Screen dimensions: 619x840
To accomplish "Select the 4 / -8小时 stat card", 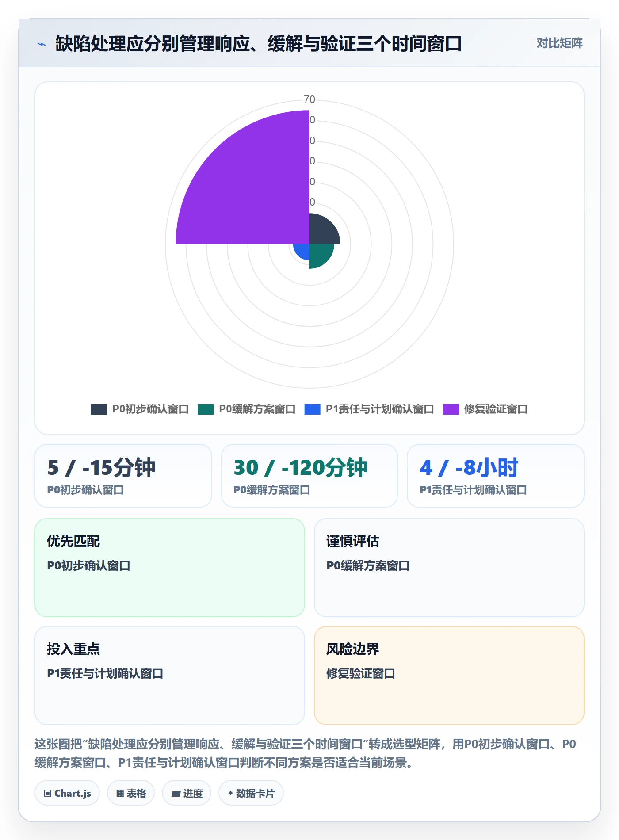I will click(496, 476).
